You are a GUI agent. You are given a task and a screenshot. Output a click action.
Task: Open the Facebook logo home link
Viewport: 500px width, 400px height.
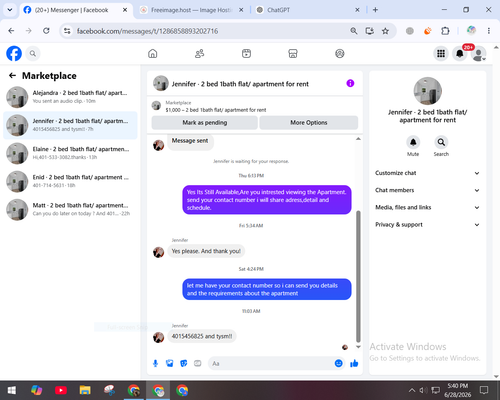pos(14,53)
